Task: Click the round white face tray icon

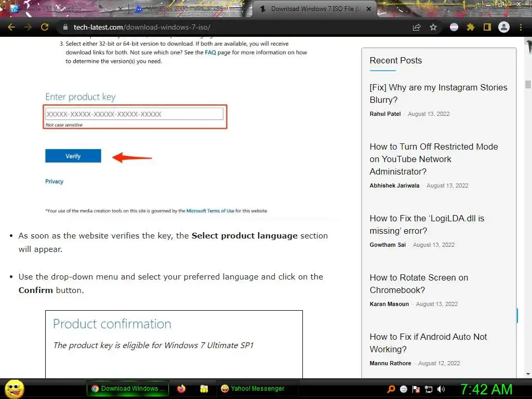Action: click(403, 389)
